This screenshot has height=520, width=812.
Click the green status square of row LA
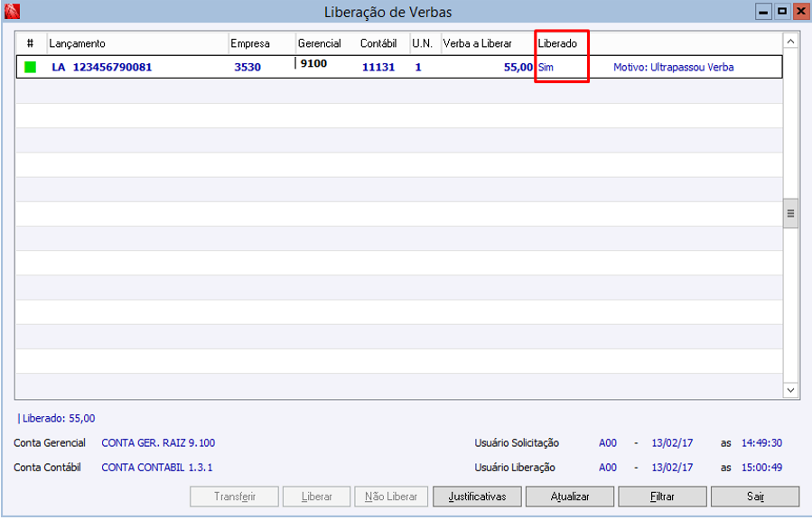[30, 67]
